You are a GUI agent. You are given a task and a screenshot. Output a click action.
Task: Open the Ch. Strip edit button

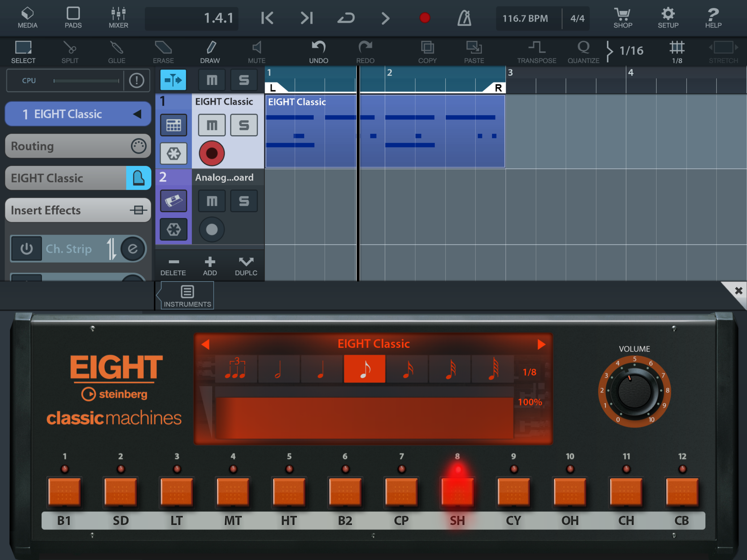[x=133, y=249]
